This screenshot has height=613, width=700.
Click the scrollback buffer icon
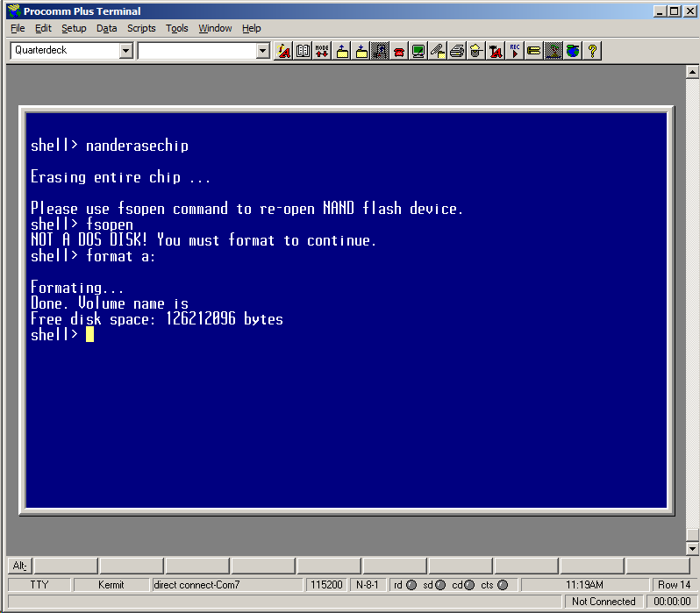pyautogui.click(x=380, y=51)
